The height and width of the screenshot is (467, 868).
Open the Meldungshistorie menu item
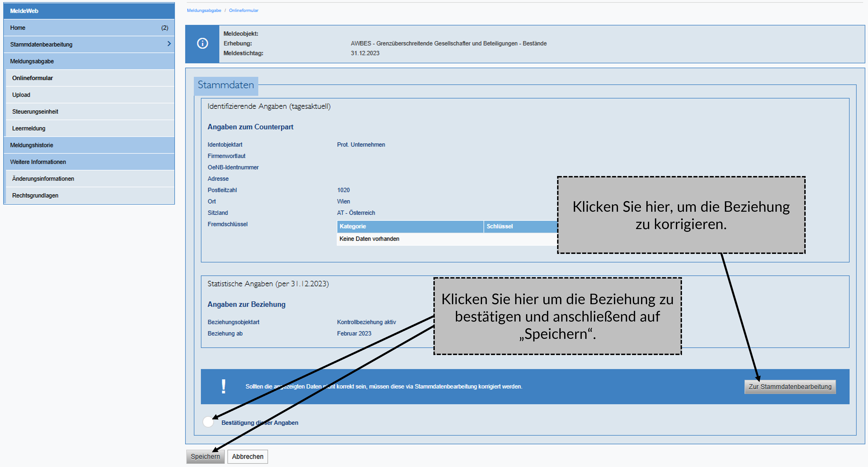point(32,145)
